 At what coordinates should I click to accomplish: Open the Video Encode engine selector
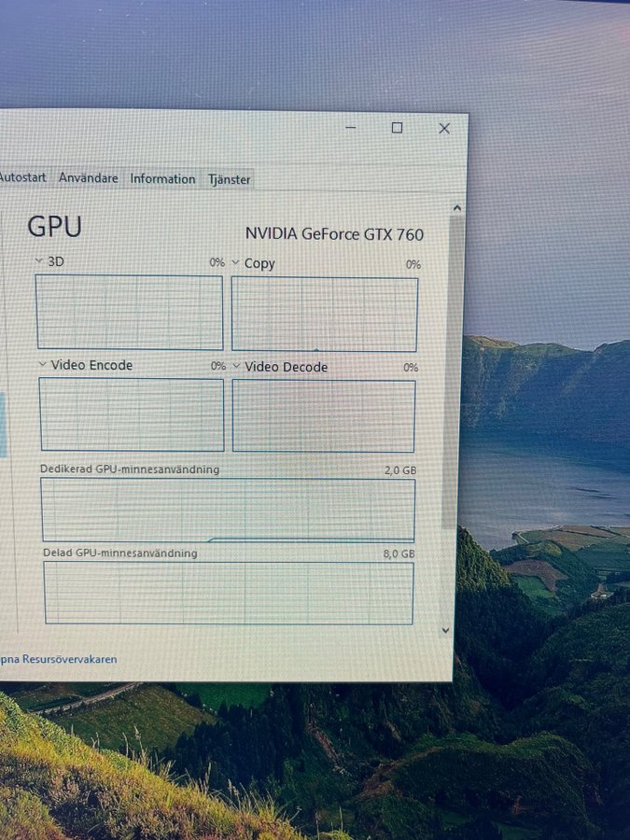pos(43,365)
